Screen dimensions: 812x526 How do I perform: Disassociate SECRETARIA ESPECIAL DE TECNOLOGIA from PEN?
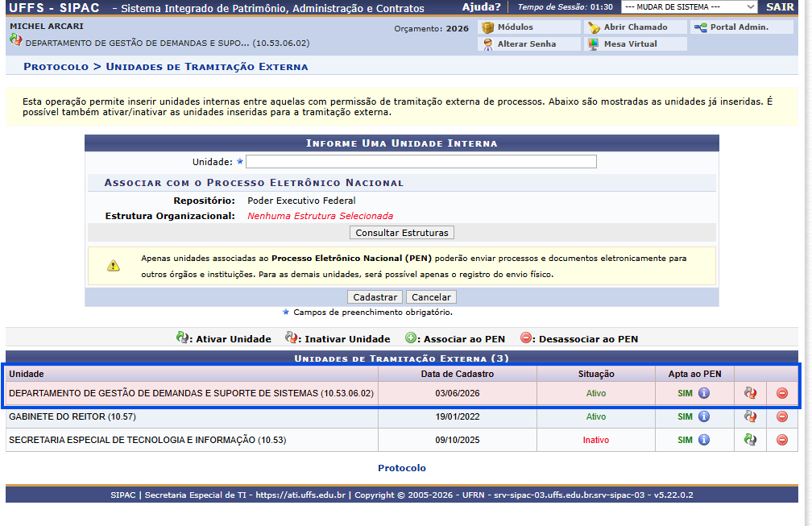782,440
